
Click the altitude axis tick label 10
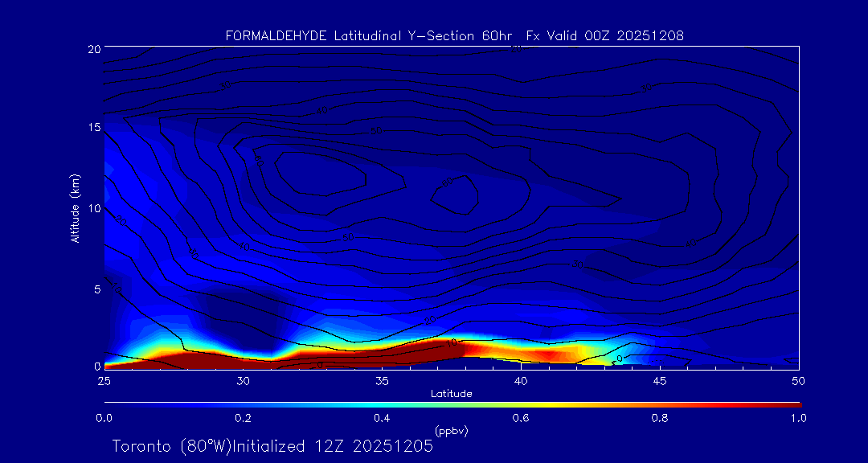93,207
